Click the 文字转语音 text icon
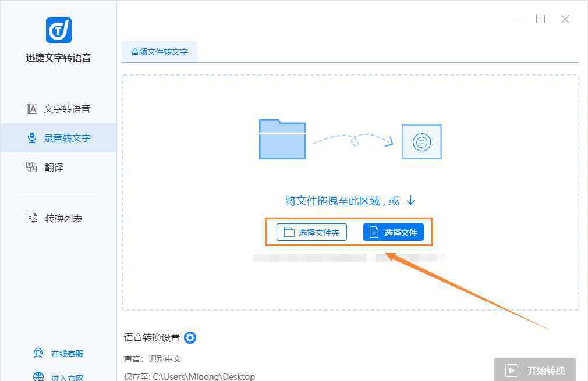This screenshot has height=381, width=588. click(x=32, y=109)
